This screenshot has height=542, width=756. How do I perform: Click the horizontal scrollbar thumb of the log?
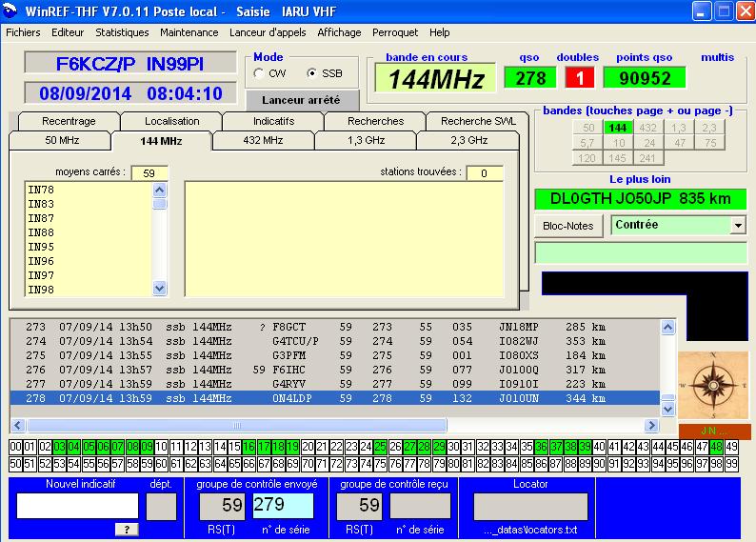coord(237,425)
